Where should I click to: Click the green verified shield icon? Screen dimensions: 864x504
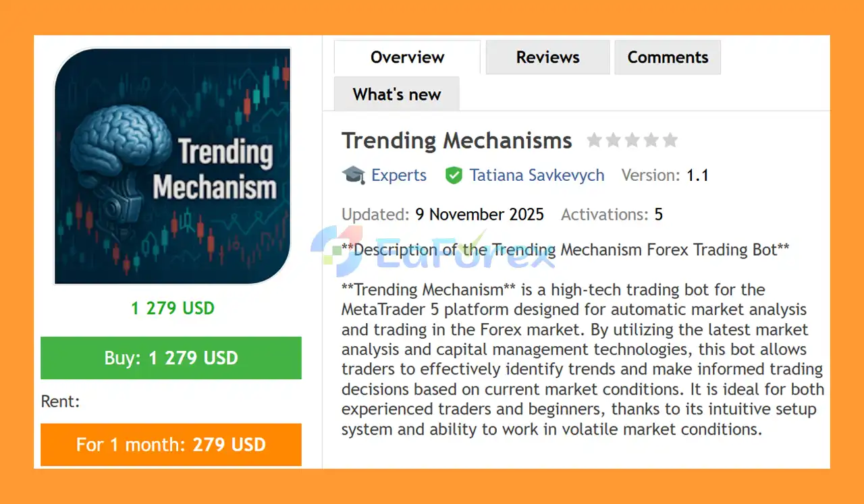coord(454,175)
